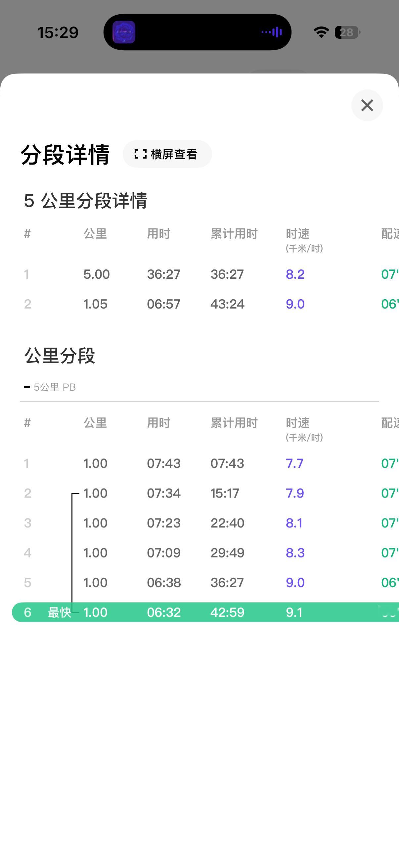Select the 43:24 cumulative time cell

tap(227, 304)
